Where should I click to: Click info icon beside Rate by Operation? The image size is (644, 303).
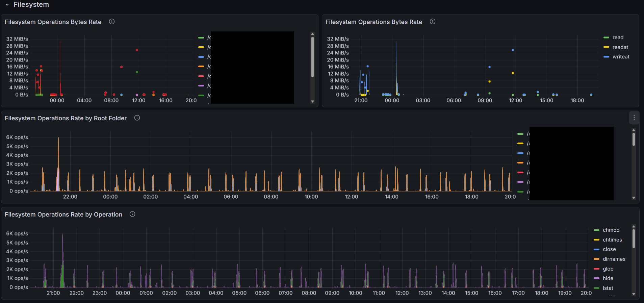[132, 214]
